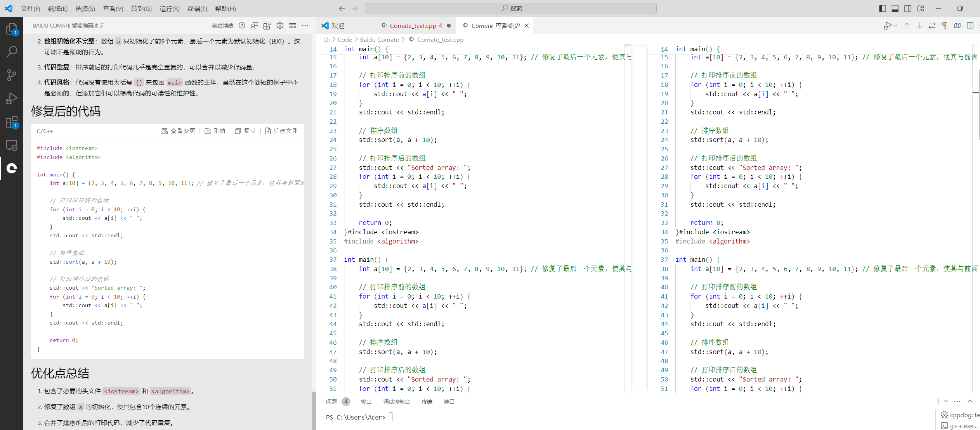Click the Baidu Comate breadcrumb segment

click(x=379, y=40)
